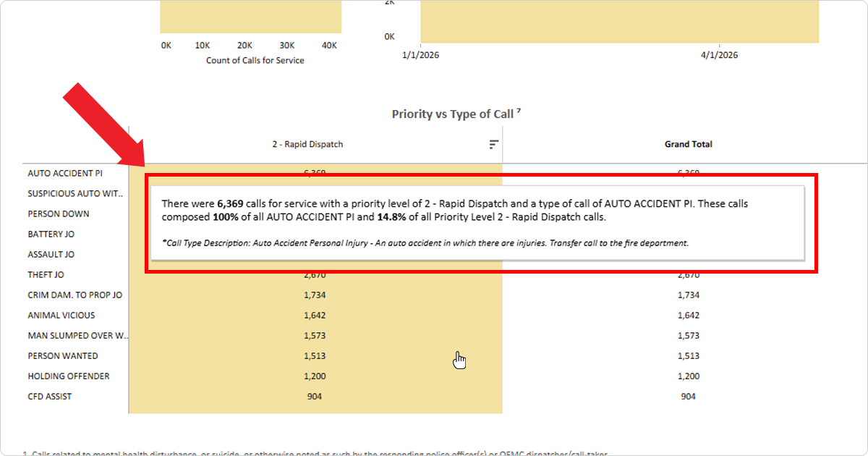Click the 40K axis tick label
This screenshot has width=868, height=456.
click(329, 46)
